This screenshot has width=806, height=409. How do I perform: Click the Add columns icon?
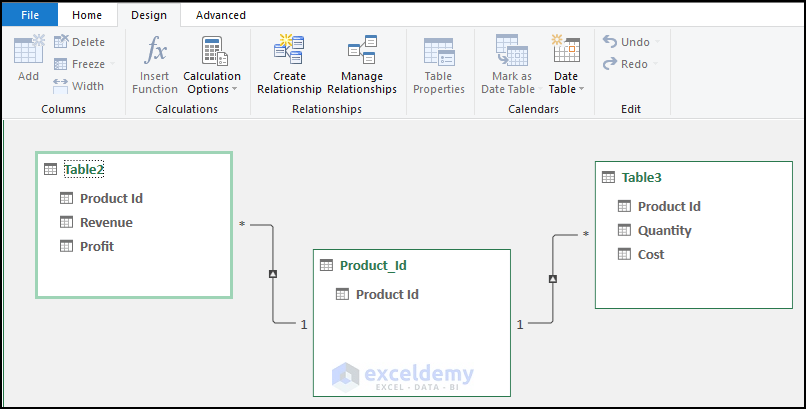[29, 50]
